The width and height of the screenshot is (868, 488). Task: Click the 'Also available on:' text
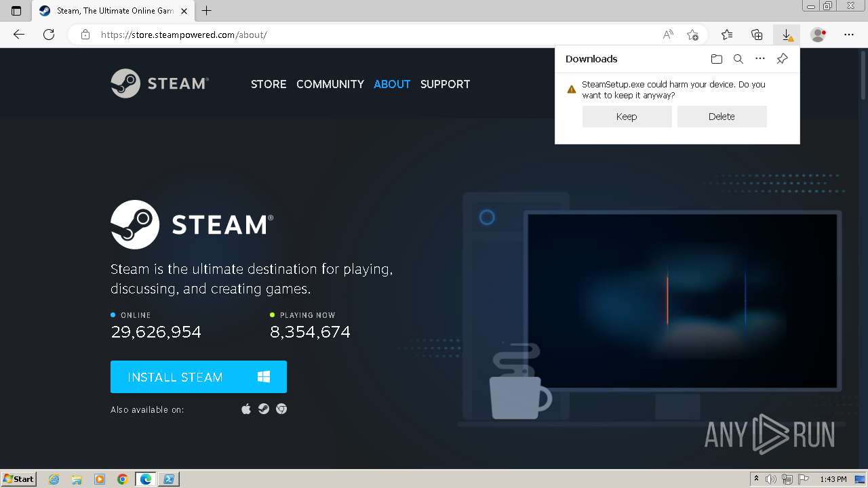[147, 409]
